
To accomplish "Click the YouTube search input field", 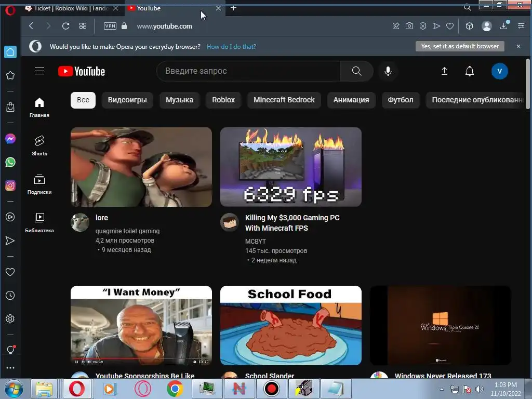I will click(x=248, y=71).
